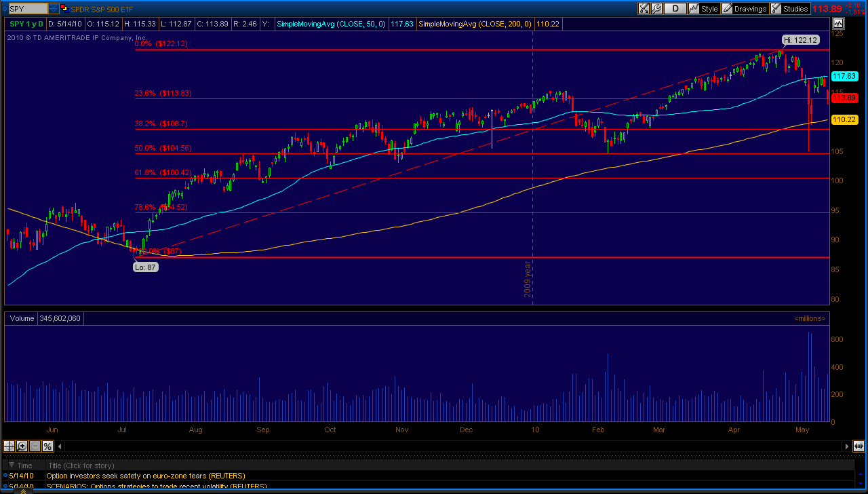Toggle percentage scale with the % icon
868x494 pixels.
(x=47, y=446)
